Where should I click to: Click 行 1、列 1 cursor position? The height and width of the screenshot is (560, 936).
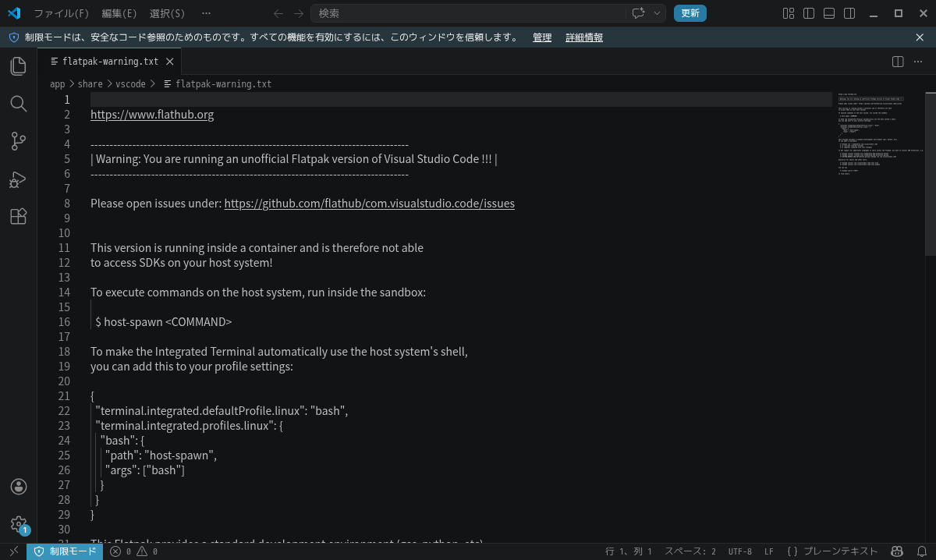(629, 551)
